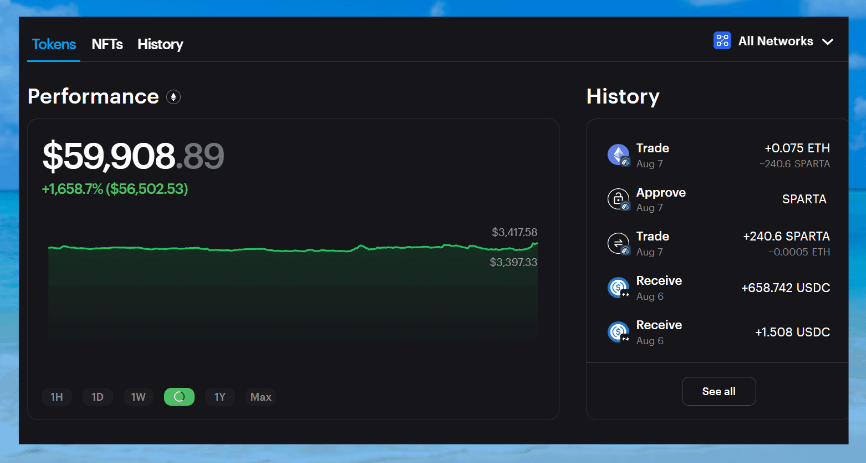Click the Ethereum icon beside Performance heading
This screenshot has width=866, height=463.
(174, 97)
